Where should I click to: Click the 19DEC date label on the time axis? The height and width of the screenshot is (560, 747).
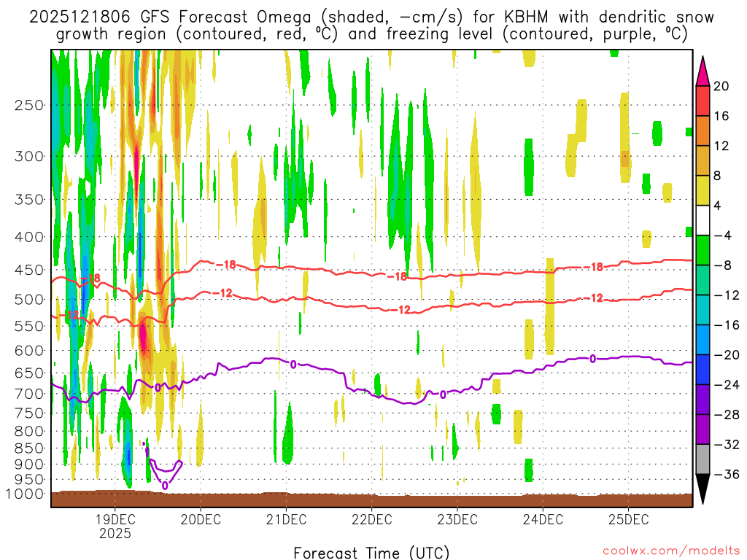(x=115, y=519)
